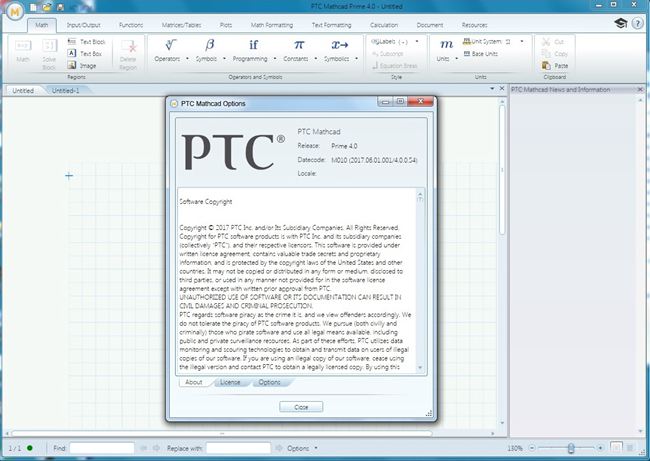Open the Symbolics x-arrow icon
This screenshot has height=461, width=650.
tap(340, 44)
